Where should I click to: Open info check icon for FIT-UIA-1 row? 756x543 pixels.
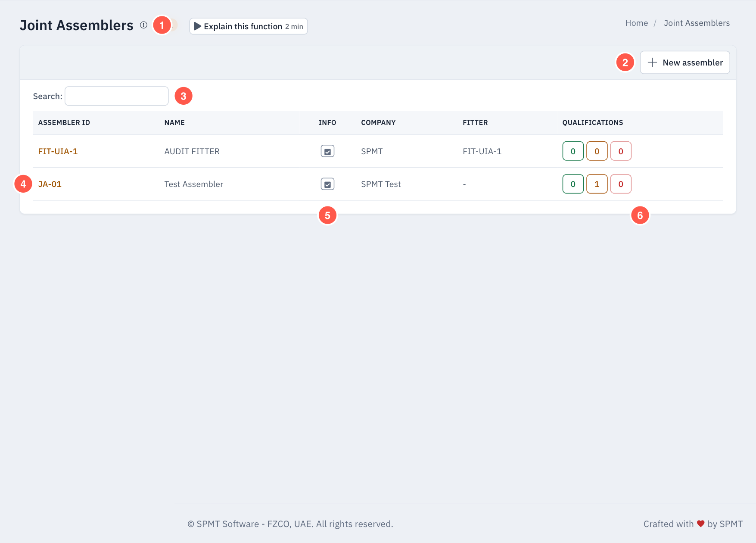point(327,151)
